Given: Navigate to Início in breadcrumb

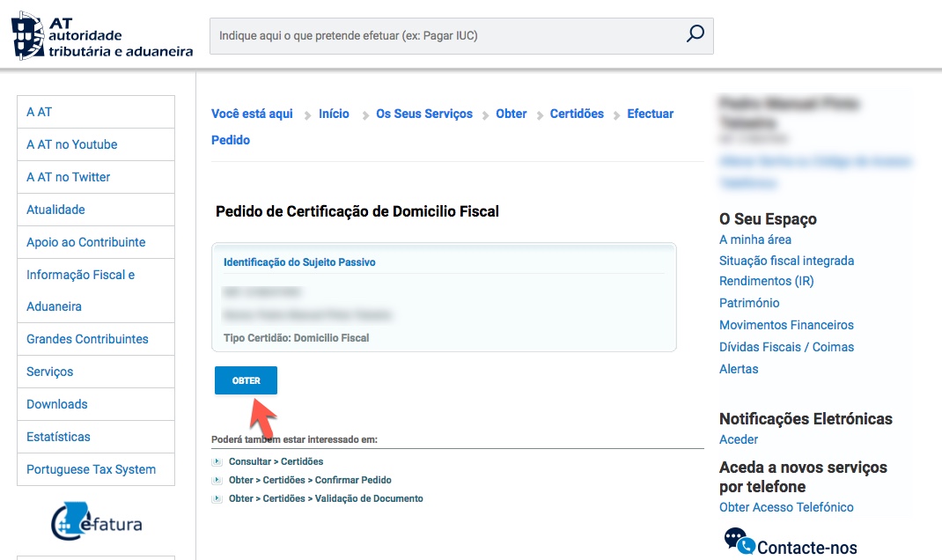Looking at the screenshot, I should (334, 114).
